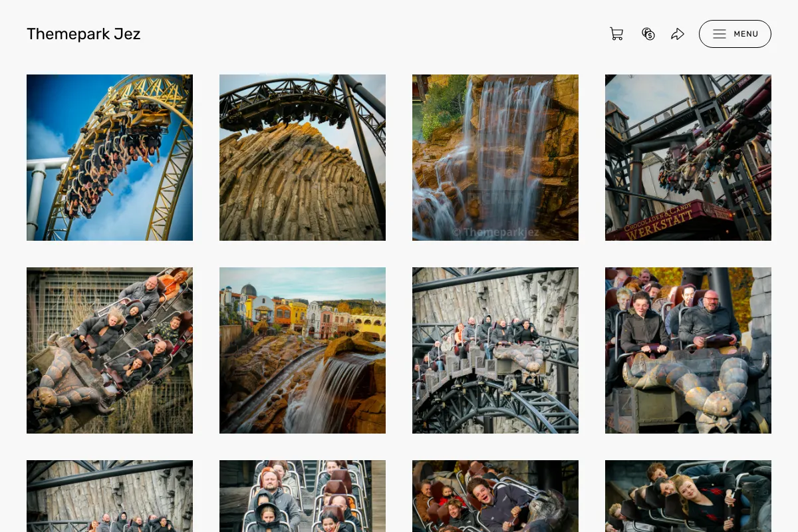Open the laughing rider in dark jacket photo

[x=495, y=496]
